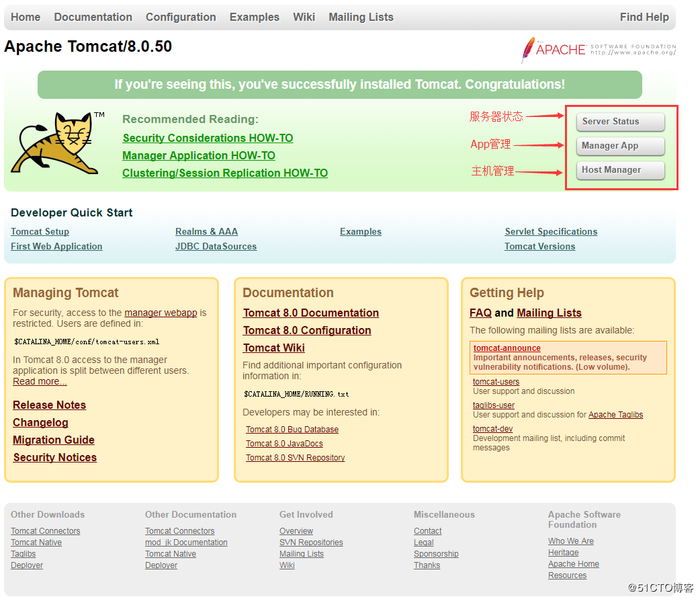Click the Read more... link

[x=40, y=381]
